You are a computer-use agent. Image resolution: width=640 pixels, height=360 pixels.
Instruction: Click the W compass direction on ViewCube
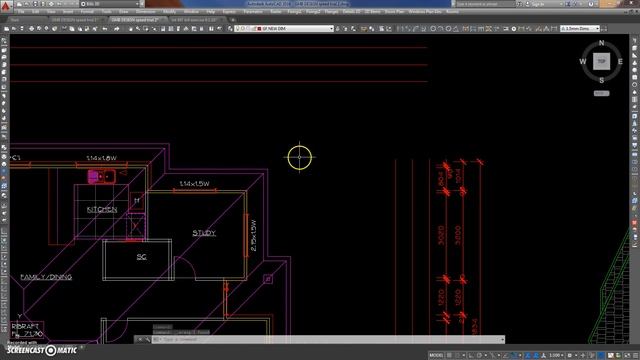[x=582, y=62]
